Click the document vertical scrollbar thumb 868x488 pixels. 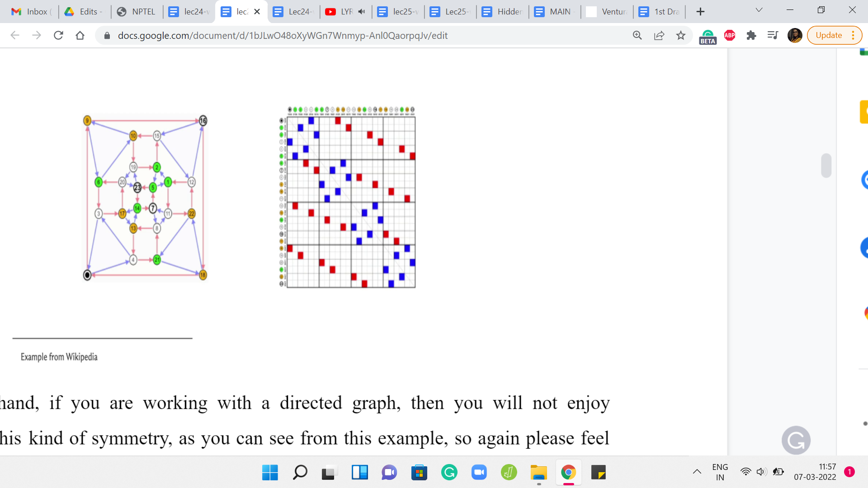pos(826,165)
